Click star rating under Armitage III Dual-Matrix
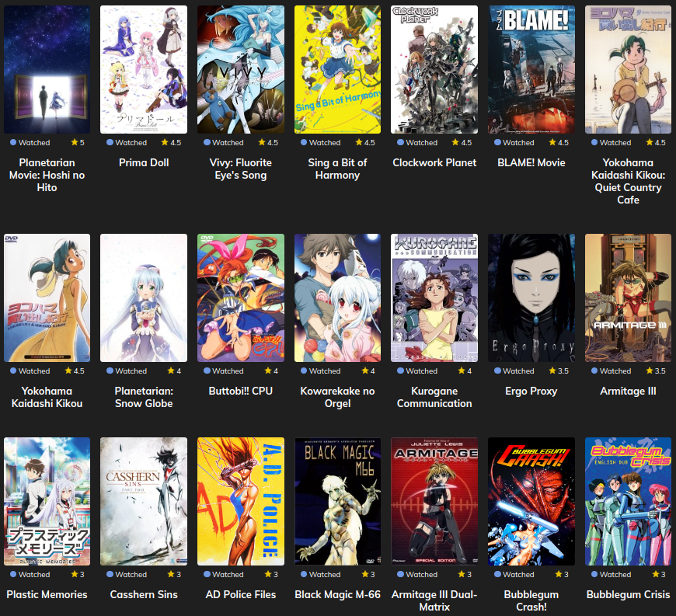 [x=465, y=574]
